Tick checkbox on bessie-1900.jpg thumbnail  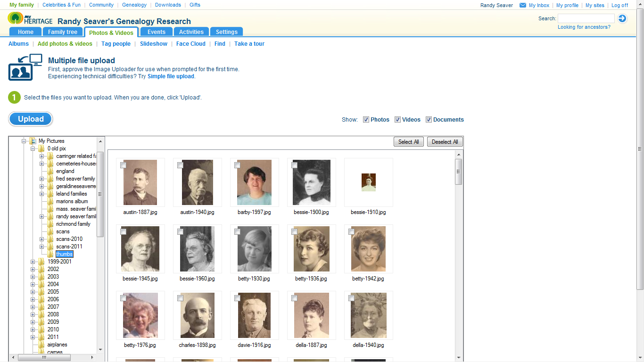(x=294, y=165)
